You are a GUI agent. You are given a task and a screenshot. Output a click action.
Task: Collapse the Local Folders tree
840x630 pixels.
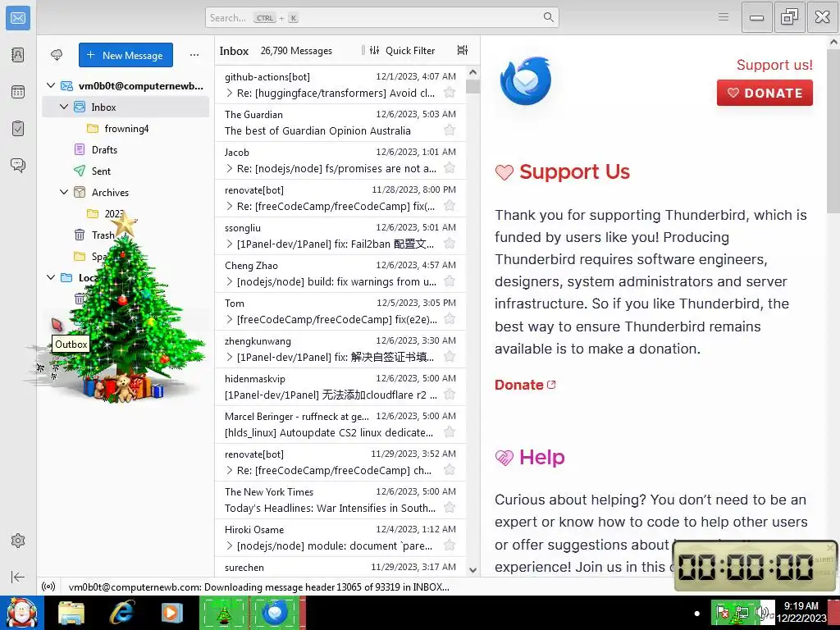pyautogui.click(x=51, y=277)
